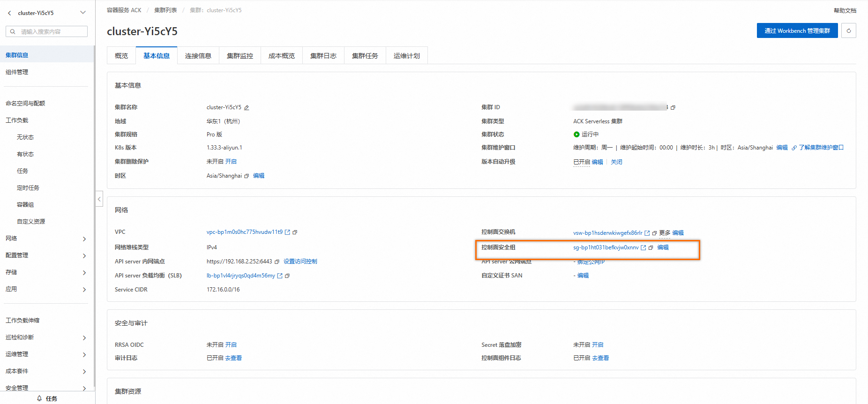Copy the control plane vSwitch ID

point(654,233)
